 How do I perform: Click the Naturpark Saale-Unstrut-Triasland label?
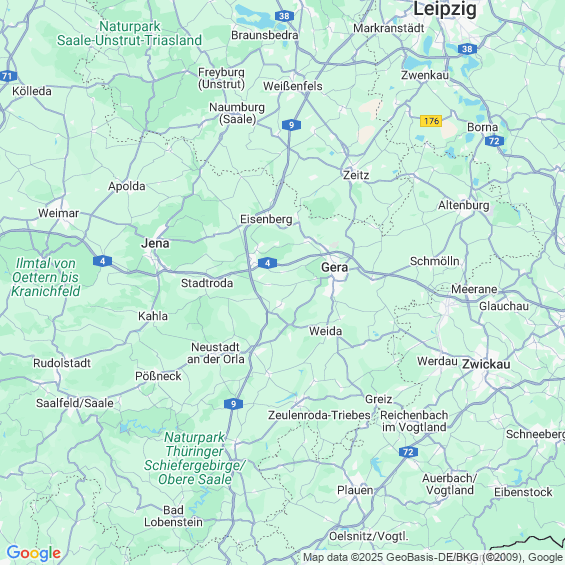point(129,33)
